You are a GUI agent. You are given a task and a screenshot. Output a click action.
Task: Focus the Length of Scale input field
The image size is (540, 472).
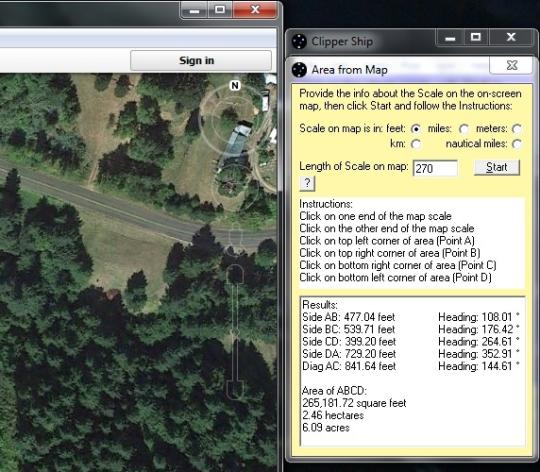435,168
